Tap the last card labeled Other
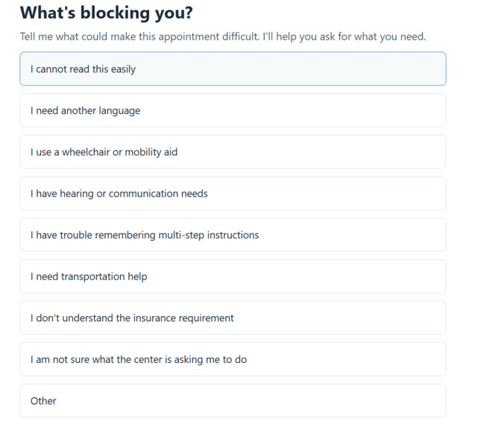This screenshot has width=504, height=427. coord(233,400)
